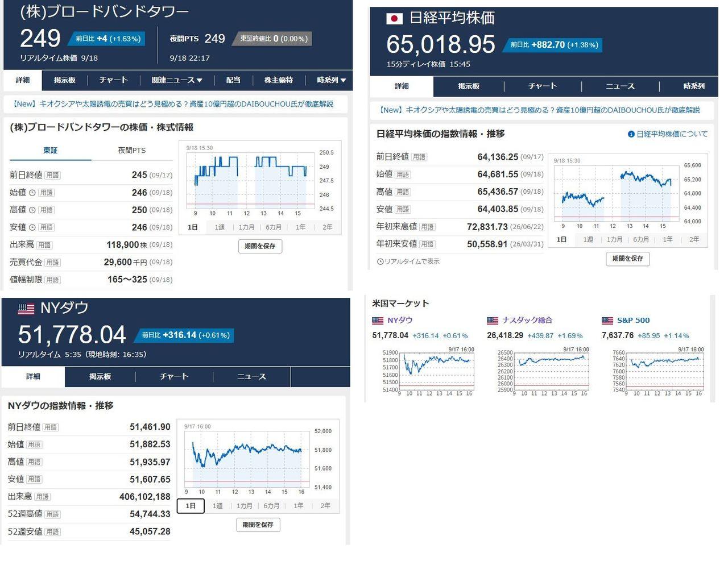Open the ナスダック総合 link
728x561 pixels.
click(527, 321)
